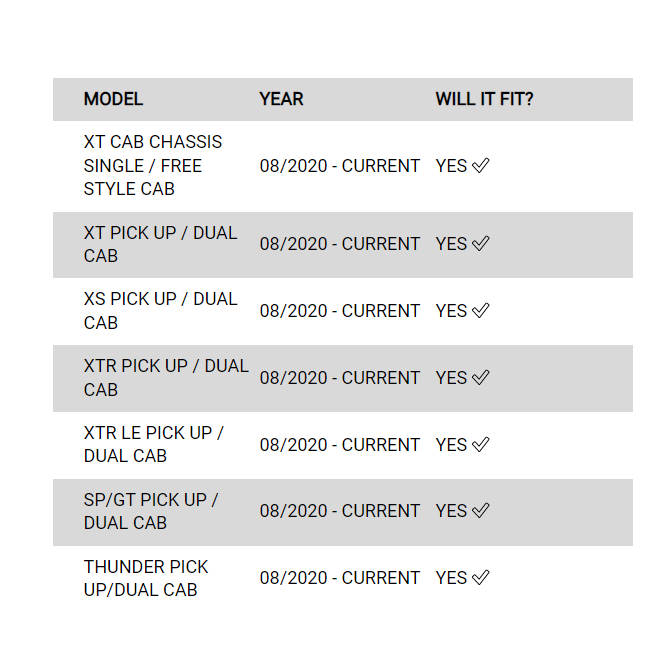Click the checkmark next to XTR Pick Up YES

(480, 378)
